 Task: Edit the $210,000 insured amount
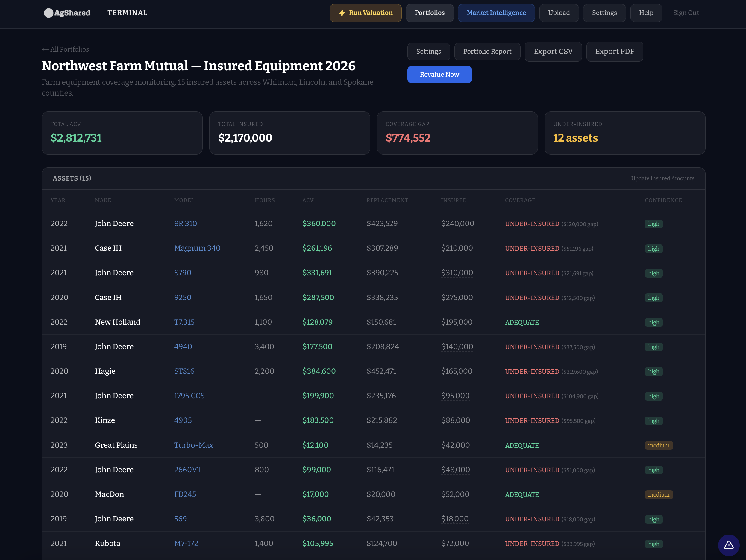pyautogui.click(x=457, y=248)
